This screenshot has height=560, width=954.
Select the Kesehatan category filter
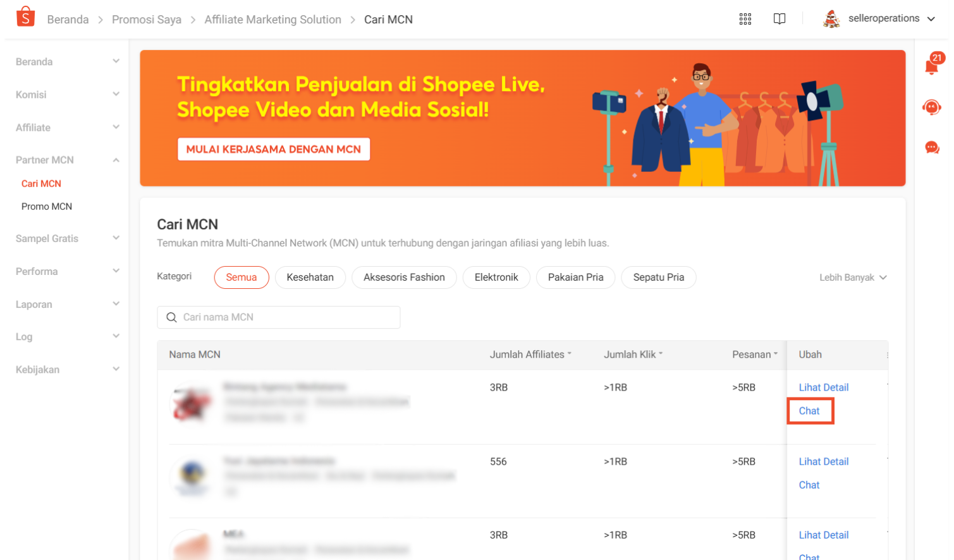[310, 277]
